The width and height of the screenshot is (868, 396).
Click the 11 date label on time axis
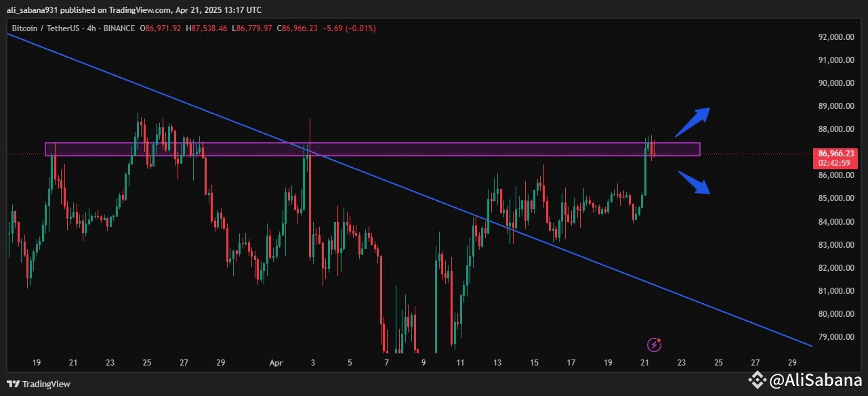(461, 363)
